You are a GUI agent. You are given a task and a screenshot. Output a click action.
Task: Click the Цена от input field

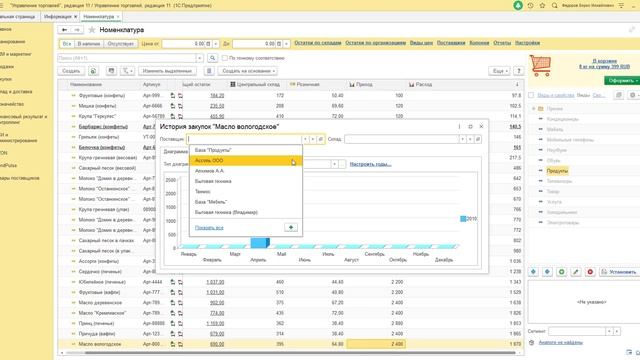(x=183, y=44)
